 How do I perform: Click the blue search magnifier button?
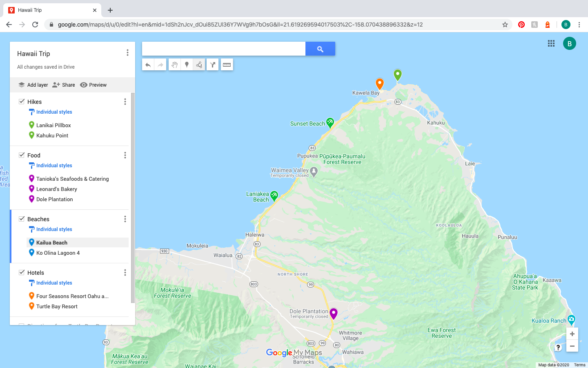click(320, 49)
